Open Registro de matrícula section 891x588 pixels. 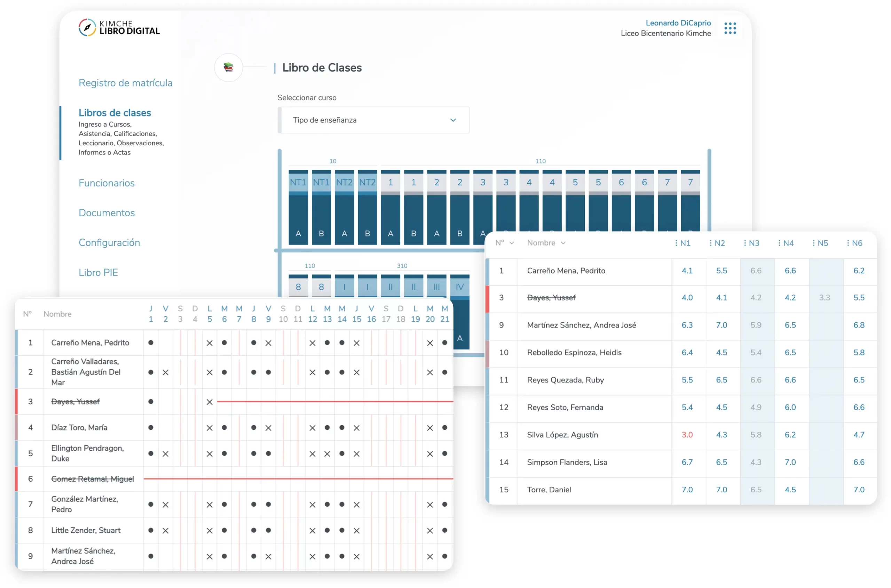[125, 83]
